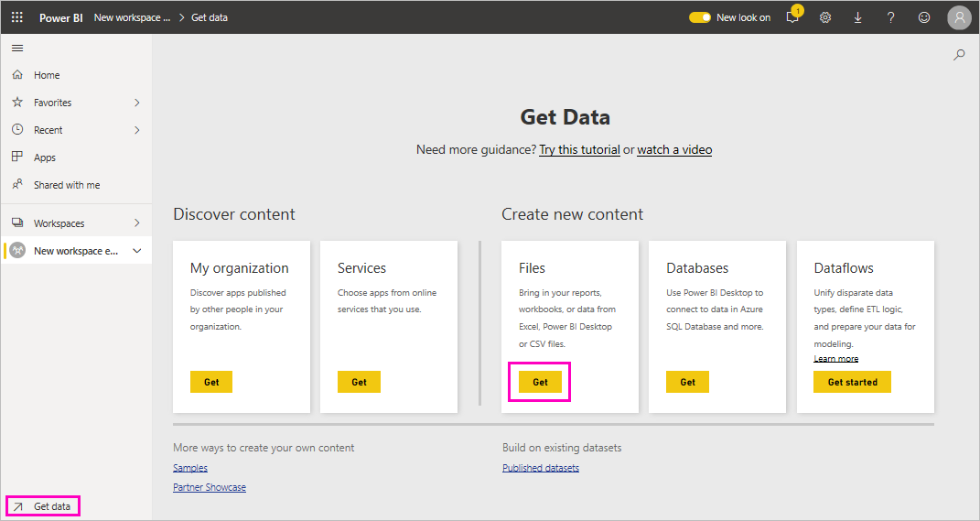Click the Get data breadcrumb label
Image resolution: width=980 pixels, height=521 pixels.
point(210,17)
